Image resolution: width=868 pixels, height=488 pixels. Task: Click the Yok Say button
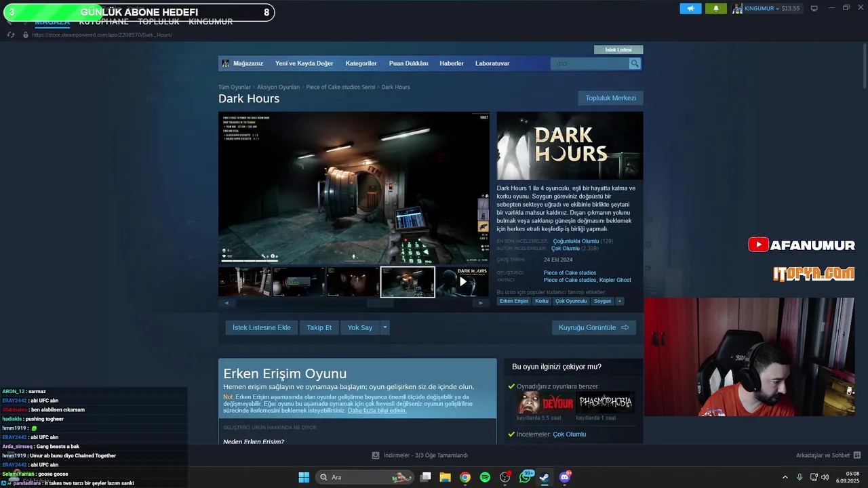tap(360, 327)
